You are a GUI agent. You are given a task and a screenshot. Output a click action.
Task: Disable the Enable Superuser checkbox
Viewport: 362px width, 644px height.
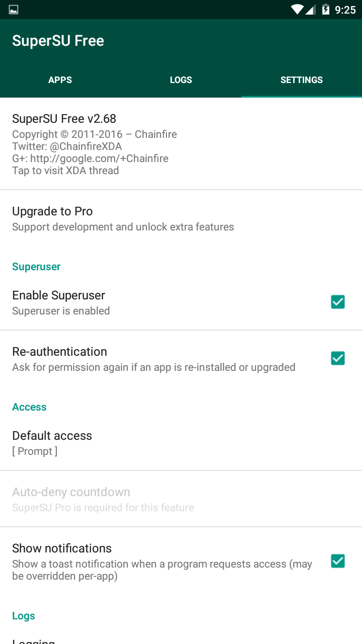[337, 302]
